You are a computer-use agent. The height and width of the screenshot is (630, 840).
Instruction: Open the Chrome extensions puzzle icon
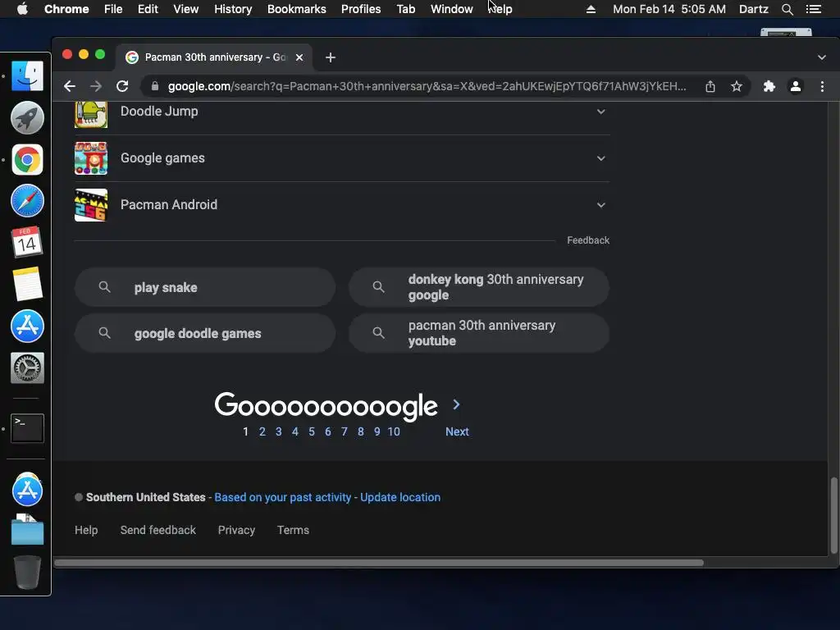[769, 86]
